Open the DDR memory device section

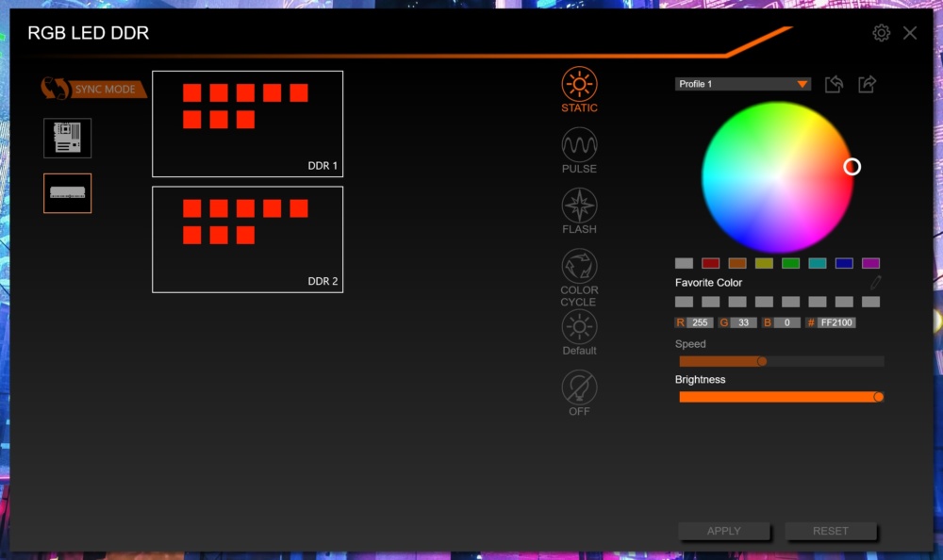point(67,193)
